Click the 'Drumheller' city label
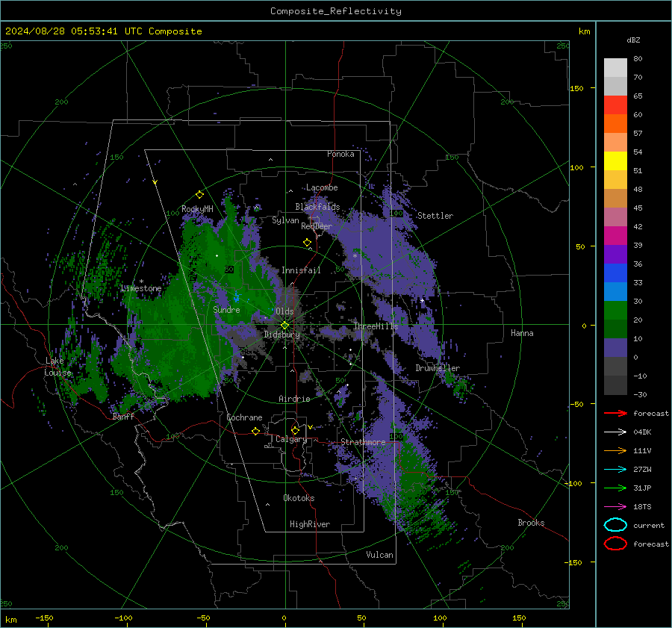 (x=438, y=368)
